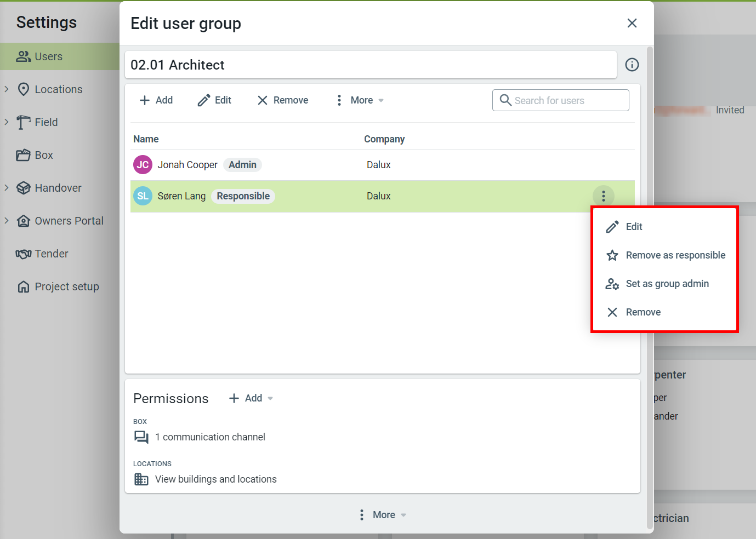Open the bottom More dropdown

tap(383, 515)
